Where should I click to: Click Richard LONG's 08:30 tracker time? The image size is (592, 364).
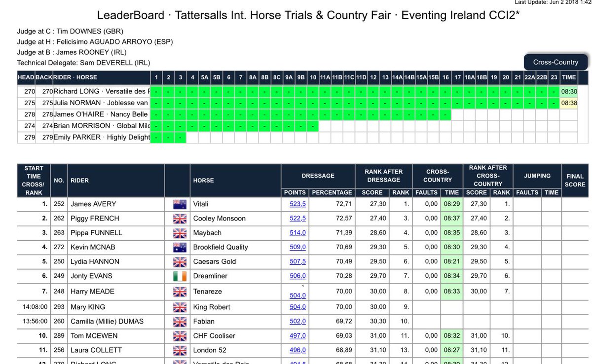pyautogui.click(x=569, y=91)
